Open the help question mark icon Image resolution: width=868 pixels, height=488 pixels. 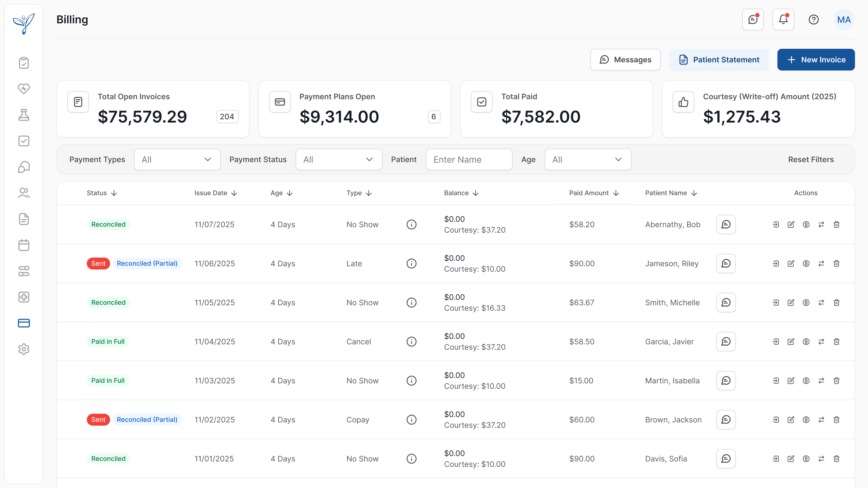(813, 20)
